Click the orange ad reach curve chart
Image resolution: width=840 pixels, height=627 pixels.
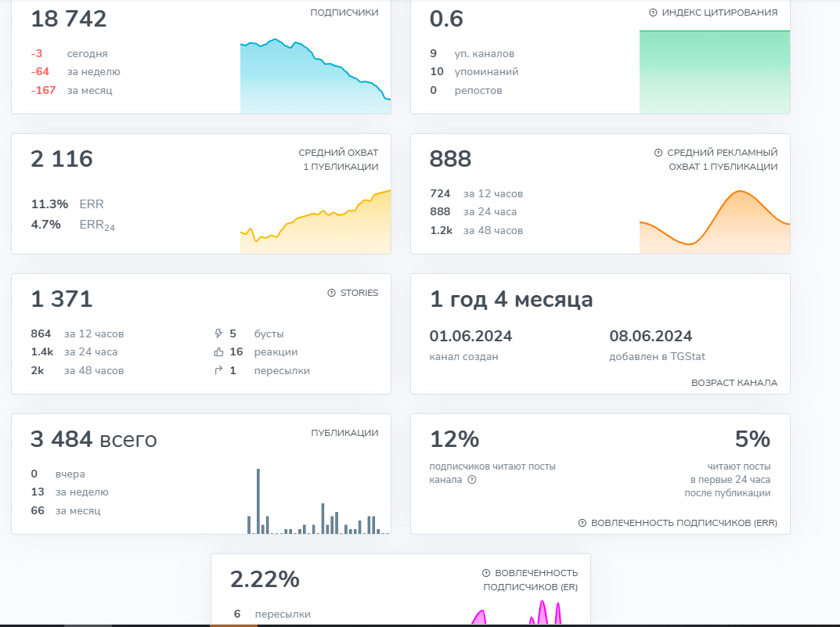tap(714, 223)
